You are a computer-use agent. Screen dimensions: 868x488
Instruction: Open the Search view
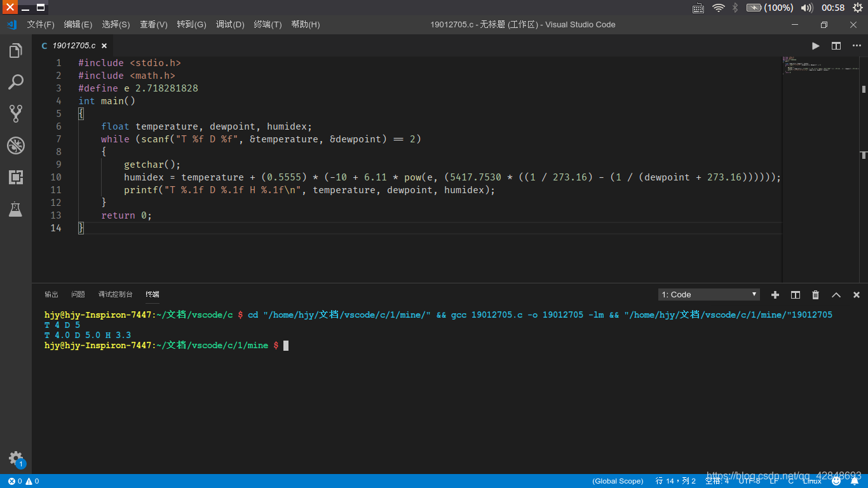coord(16,82)
